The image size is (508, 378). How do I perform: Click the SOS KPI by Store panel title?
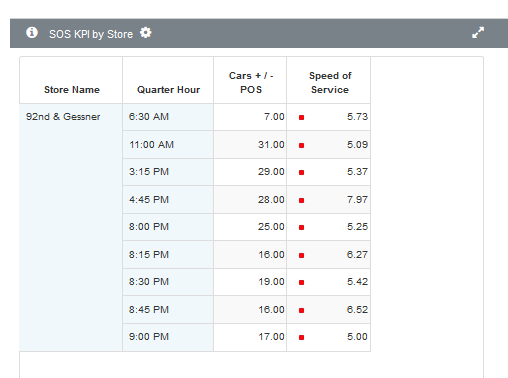tap(91, 34)
